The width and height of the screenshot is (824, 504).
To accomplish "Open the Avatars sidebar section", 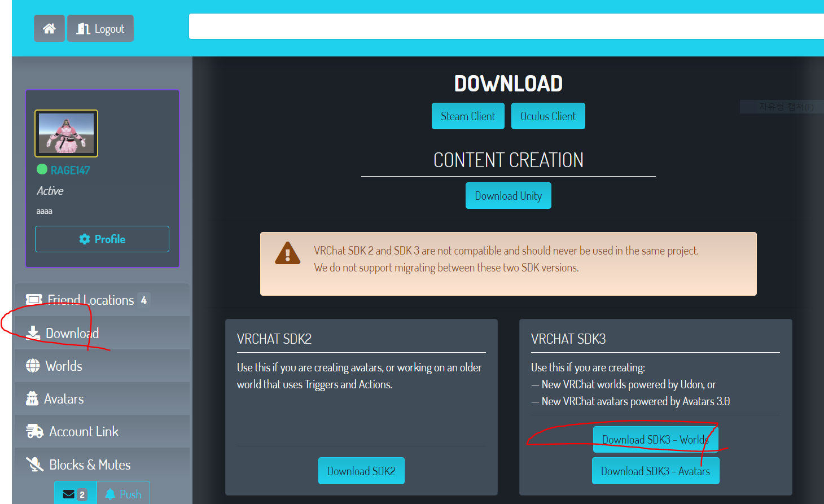I will (x=102, y=398).
